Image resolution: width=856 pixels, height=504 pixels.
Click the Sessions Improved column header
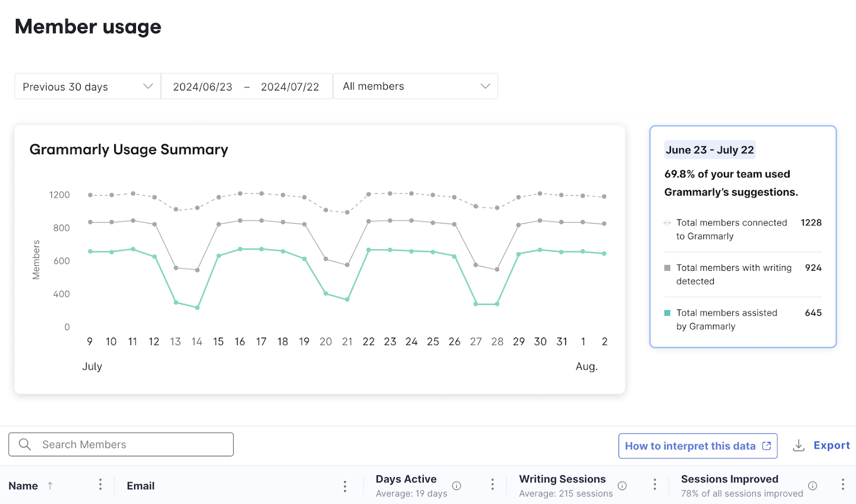(730, 479)
